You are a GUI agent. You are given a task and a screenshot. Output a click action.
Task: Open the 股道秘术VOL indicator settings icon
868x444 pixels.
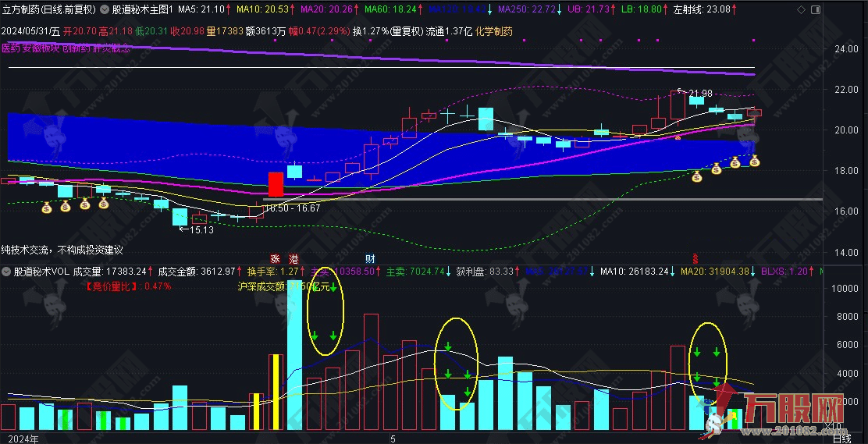tap(7, 272)
